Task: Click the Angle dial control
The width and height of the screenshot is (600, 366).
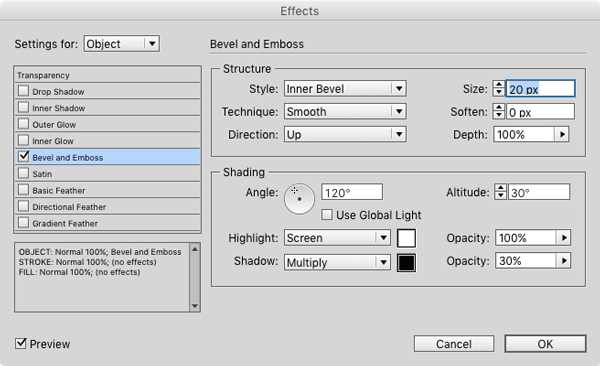Action: 299,199
